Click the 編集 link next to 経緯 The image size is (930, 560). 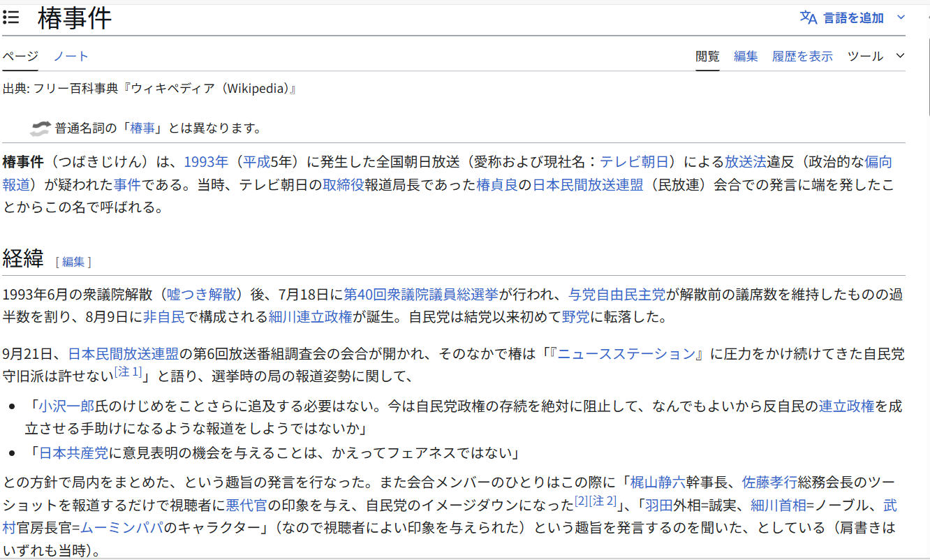(73, 262)
